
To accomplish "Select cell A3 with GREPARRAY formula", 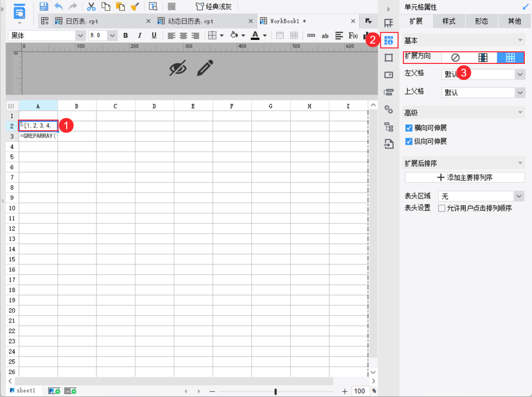I will click(38, 136).
